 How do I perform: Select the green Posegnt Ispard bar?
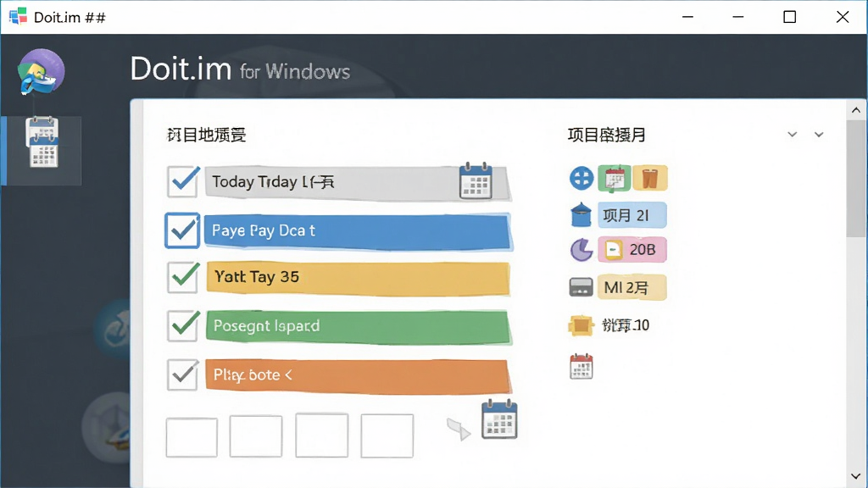click(x=358, y=326)
